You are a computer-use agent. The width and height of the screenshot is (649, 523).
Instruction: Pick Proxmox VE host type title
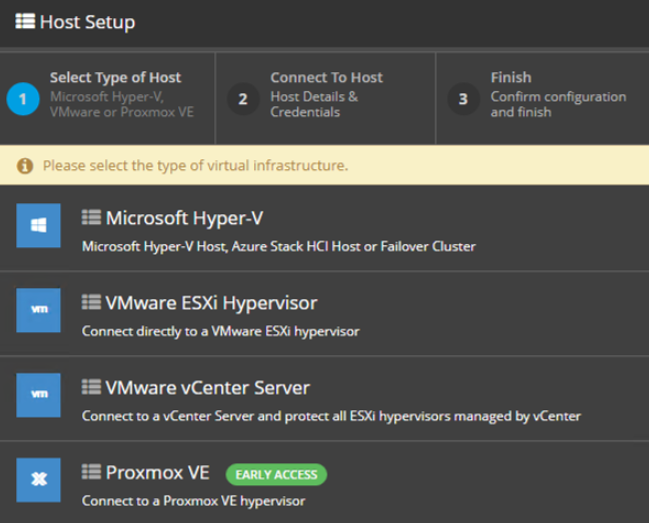(158, 473)
